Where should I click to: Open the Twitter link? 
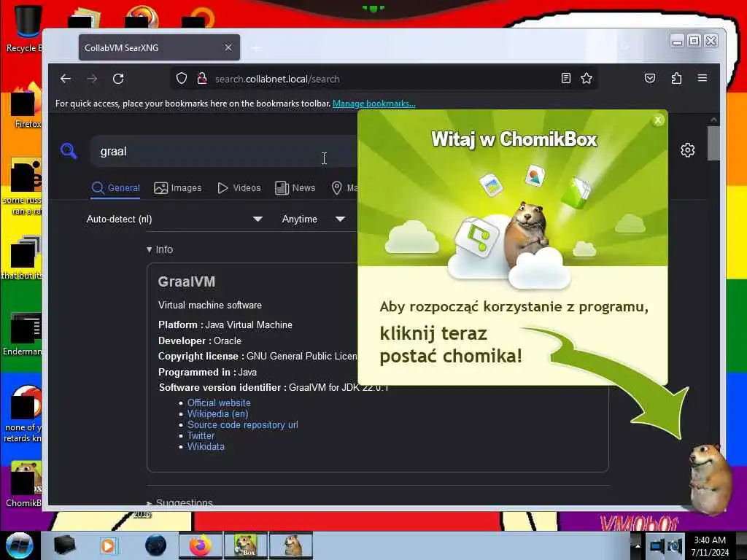tap(201, 436)
